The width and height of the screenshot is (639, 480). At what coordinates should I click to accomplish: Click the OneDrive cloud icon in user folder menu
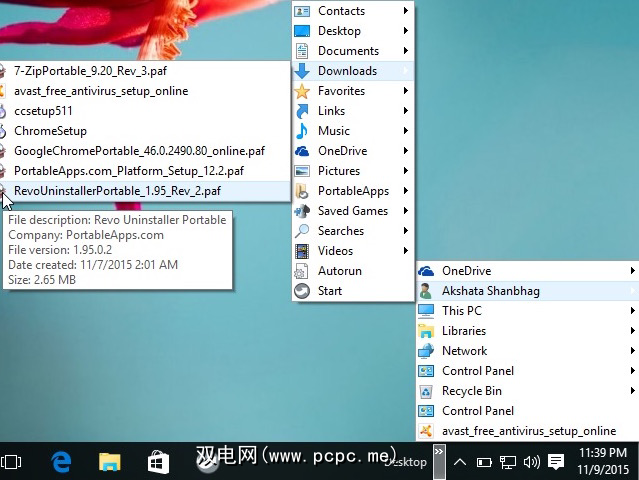pos(302,151)
